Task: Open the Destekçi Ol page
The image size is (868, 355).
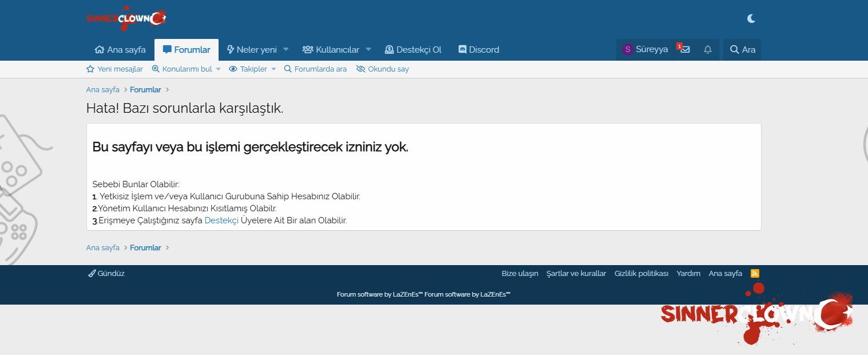Action: (x=413, y=50)
